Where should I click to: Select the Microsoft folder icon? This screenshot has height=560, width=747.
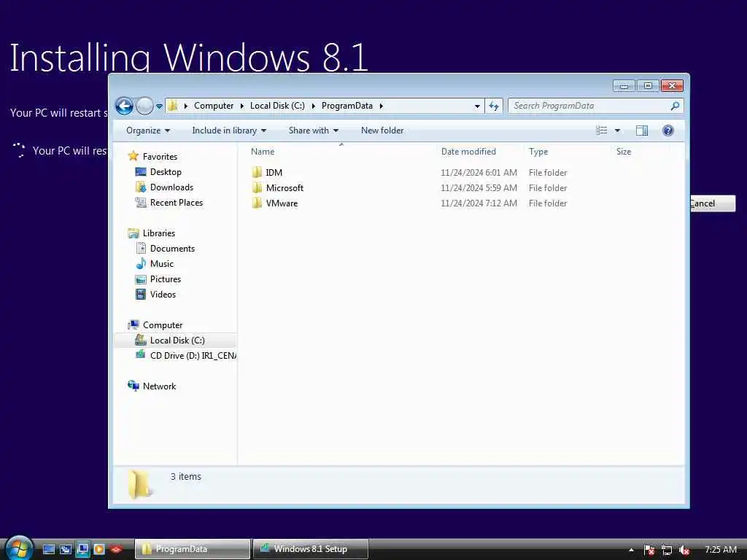pos(258,187)
